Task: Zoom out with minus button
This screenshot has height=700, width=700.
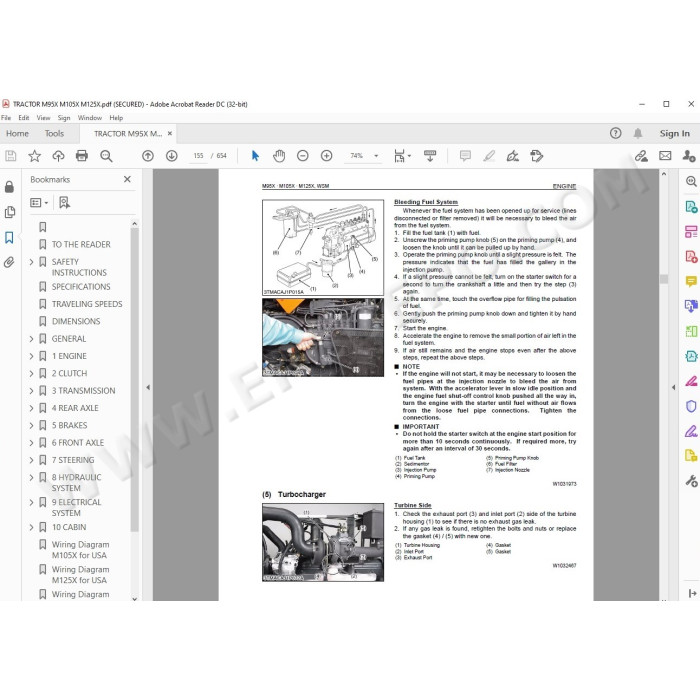Action: [303, 156]
